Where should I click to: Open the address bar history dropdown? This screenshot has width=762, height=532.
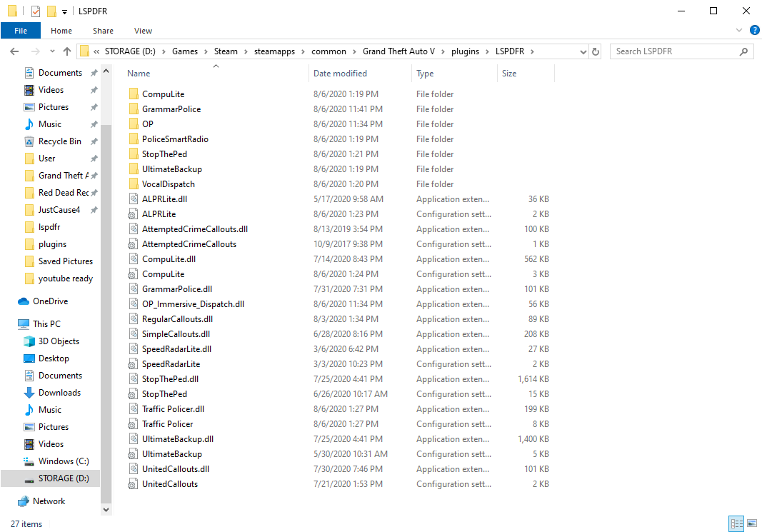[x=583, y=51]
